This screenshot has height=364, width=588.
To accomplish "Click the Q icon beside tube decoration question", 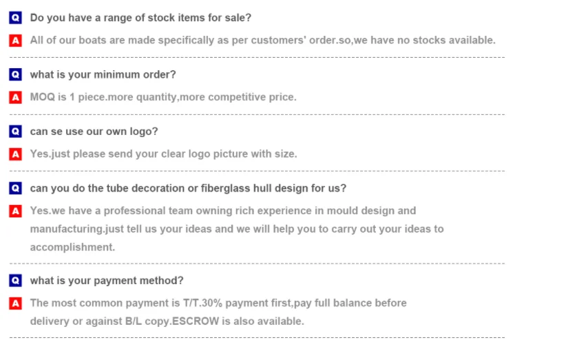I will click(x=16, y=189).
